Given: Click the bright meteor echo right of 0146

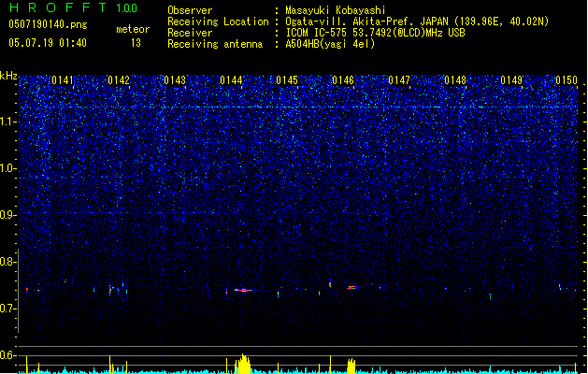Looking at the screenshot, I should tap(351, 287).
